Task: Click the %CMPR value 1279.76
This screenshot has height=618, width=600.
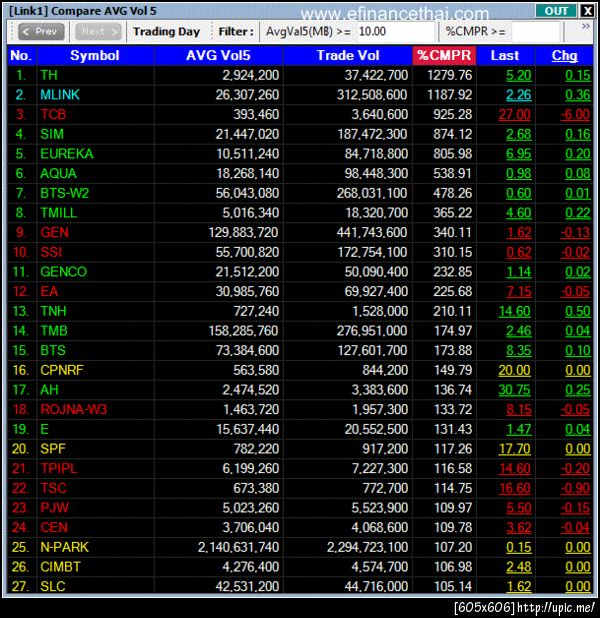Action: (x=449, y=75)
